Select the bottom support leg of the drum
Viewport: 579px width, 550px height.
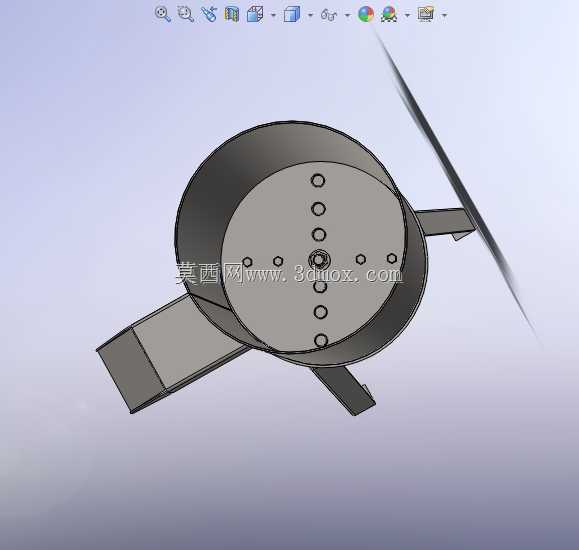345,391
